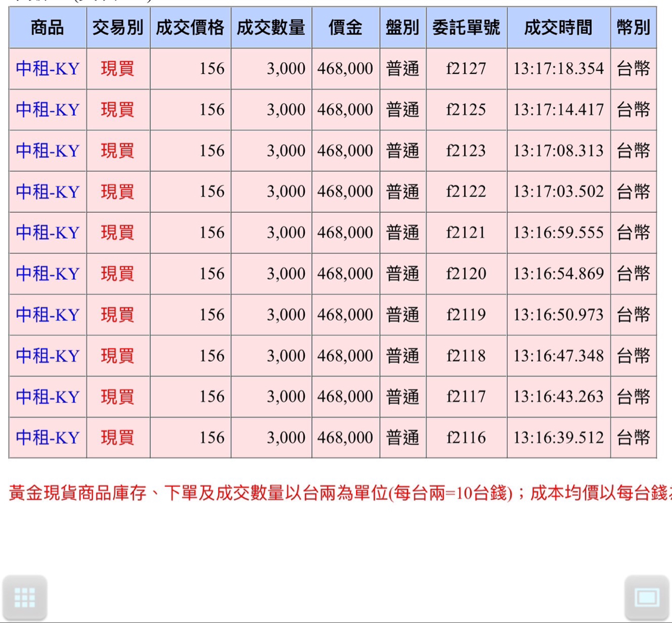Image resolution: width=672 pixels, height=623 pixels.
Task: Select the 中租-KY link in the last row
Action: coord(47,437)
